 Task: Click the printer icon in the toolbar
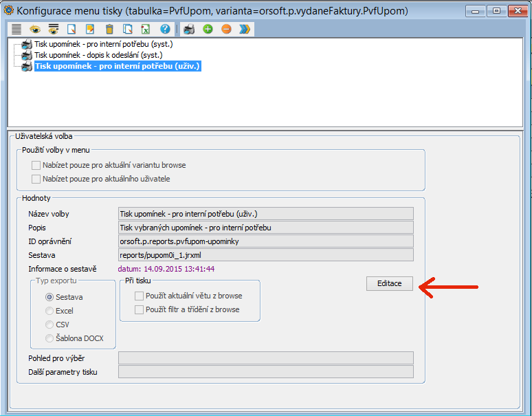click(x=189, y=29)
